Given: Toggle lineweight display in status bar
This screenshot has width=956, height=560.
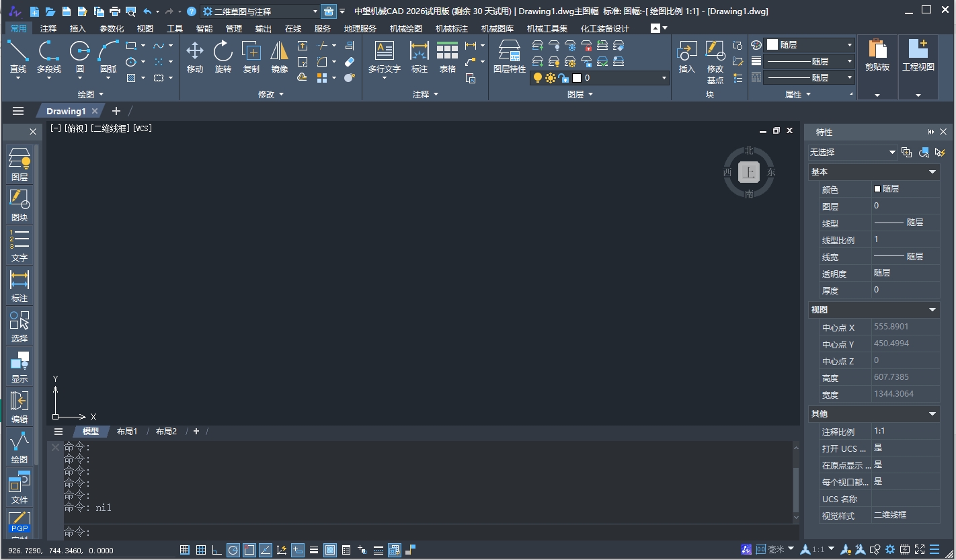Looking at the screenshot, I should (314, 550).
